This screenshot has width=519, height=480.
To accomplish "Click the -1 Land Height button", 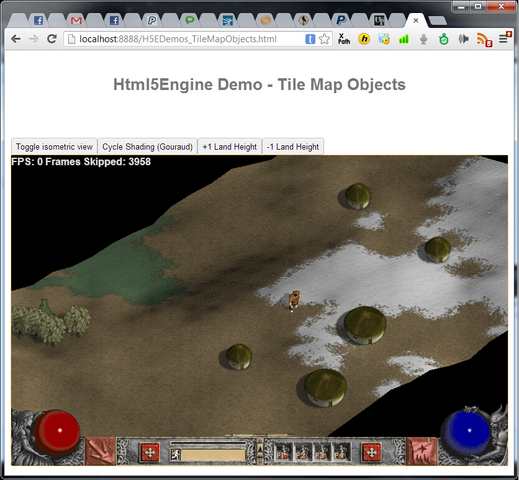I will (x=293, y=147).
